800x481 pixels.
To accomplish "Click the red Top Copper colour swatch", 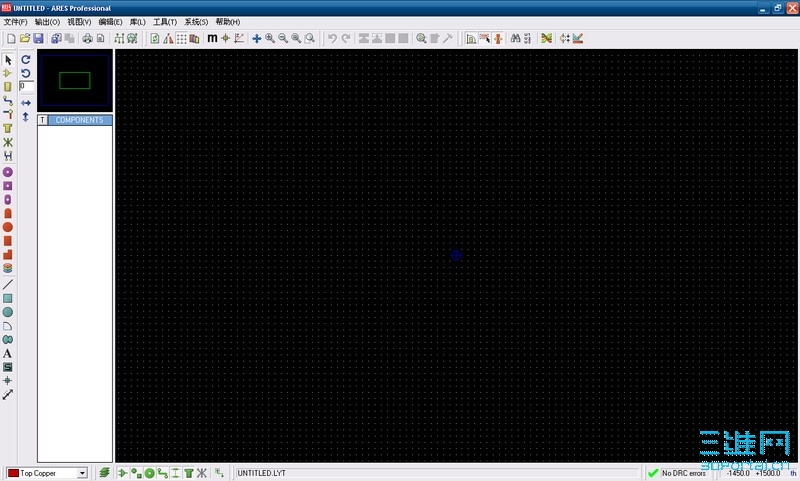I will (x=13, y=473).
